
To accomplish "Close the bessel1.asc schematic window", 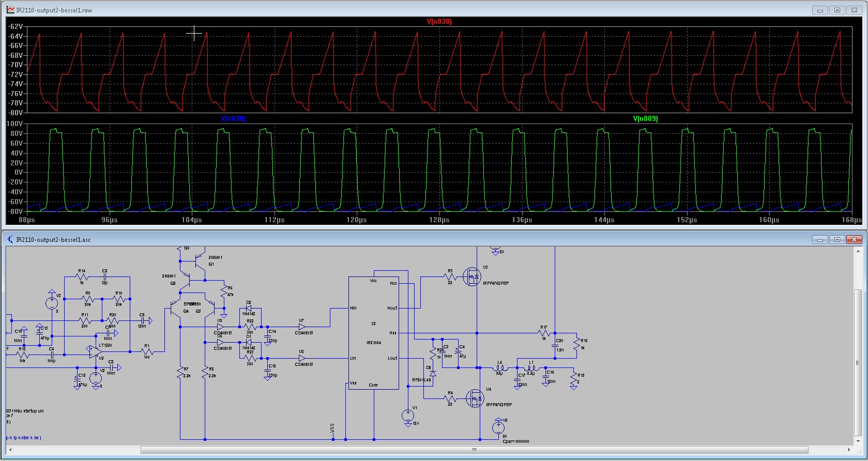I will pyautogui.click(x=855, y=239).
